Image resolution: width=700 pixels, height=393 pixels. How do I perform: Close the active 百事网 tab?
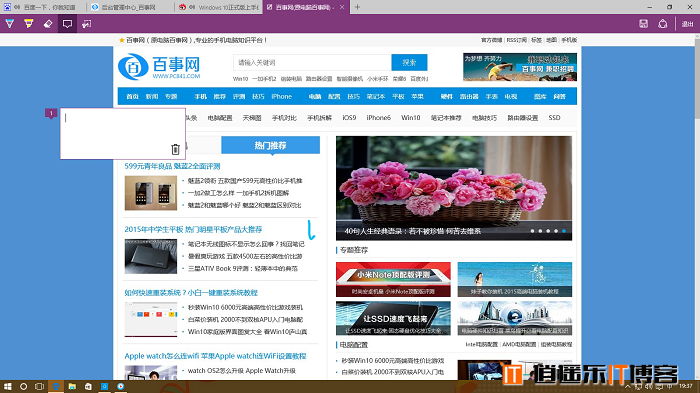342,7
